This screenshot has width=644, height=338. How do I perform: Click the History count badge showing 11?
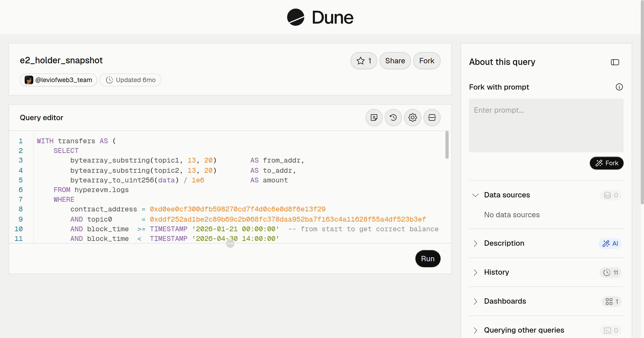pos(610,272)
